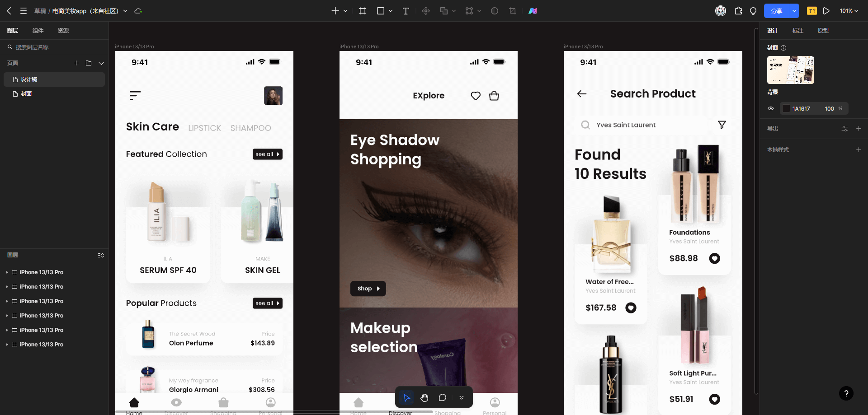The image size is (868, 415).
Task: Open the main hamburger menu in the top bar
Action: (24, 11)
